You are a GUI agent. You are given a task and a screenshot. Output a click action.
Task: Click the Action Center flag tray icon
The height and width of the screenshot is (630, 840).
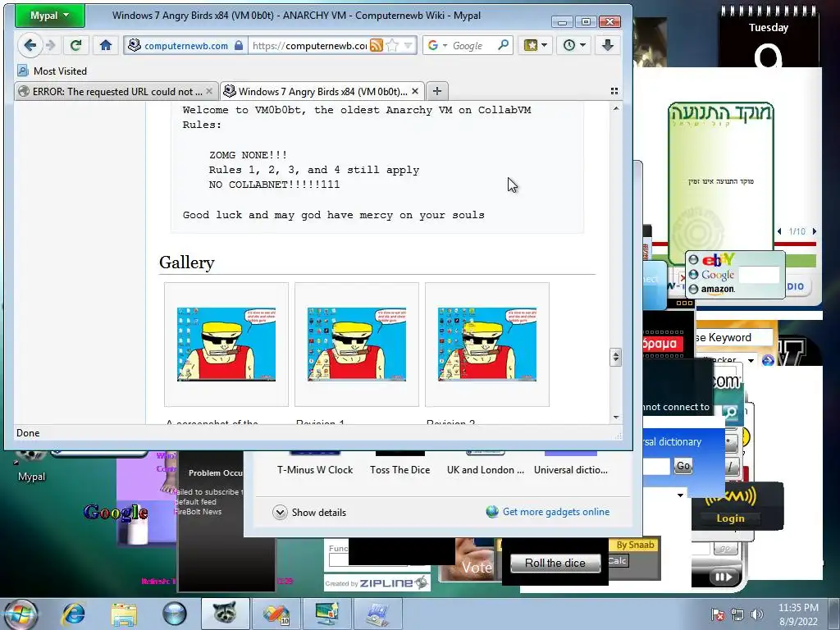[x=718, y=614]
